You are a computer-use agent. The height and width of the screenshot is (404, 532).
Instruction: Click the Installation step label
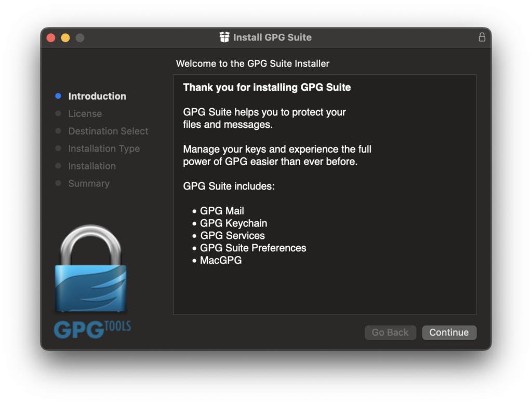[92, 166]
